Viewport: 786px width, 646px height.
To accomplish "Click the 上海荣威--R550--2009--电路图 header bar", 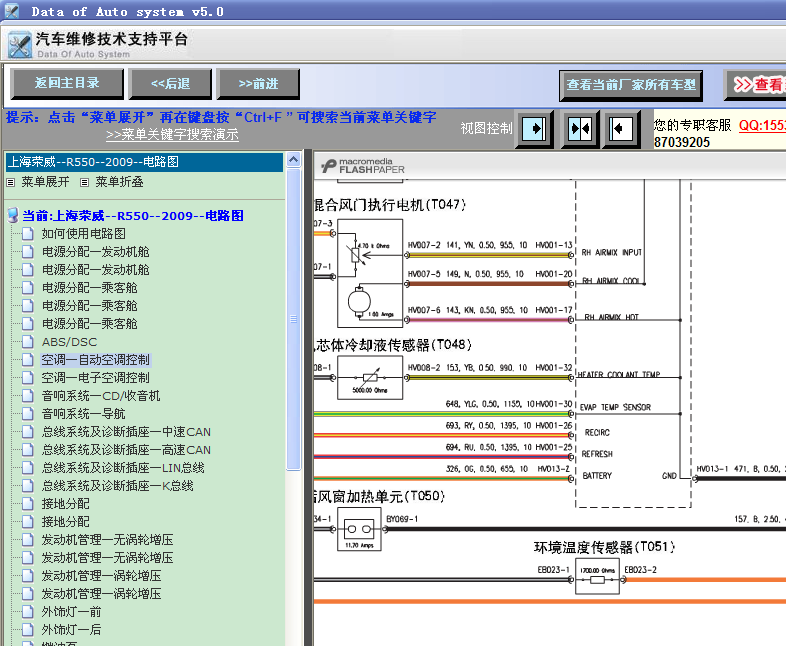I will [x=144, y=162].
